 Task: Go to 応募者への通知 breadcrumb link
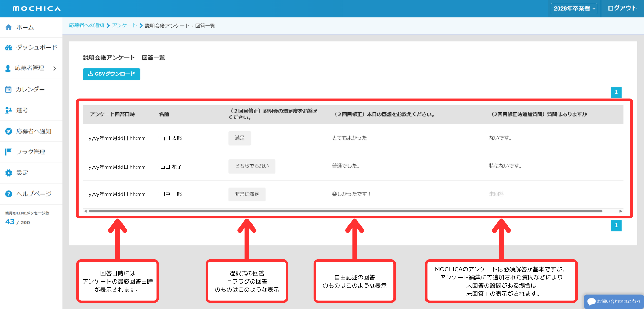click(86, 25)
